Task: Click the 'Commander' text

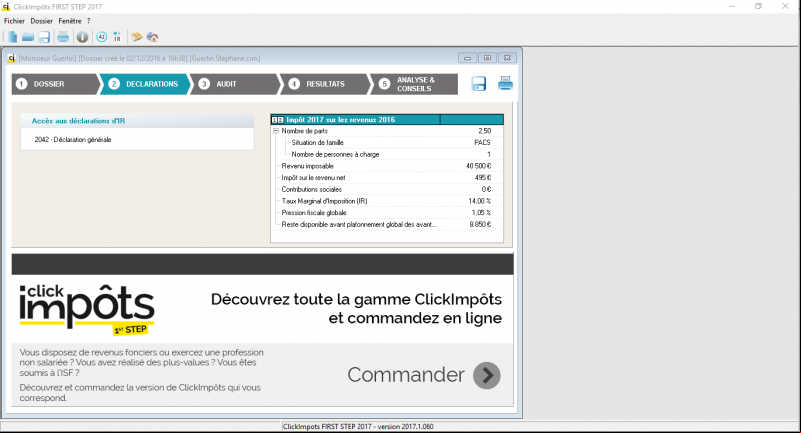Action: coord(406,375)
